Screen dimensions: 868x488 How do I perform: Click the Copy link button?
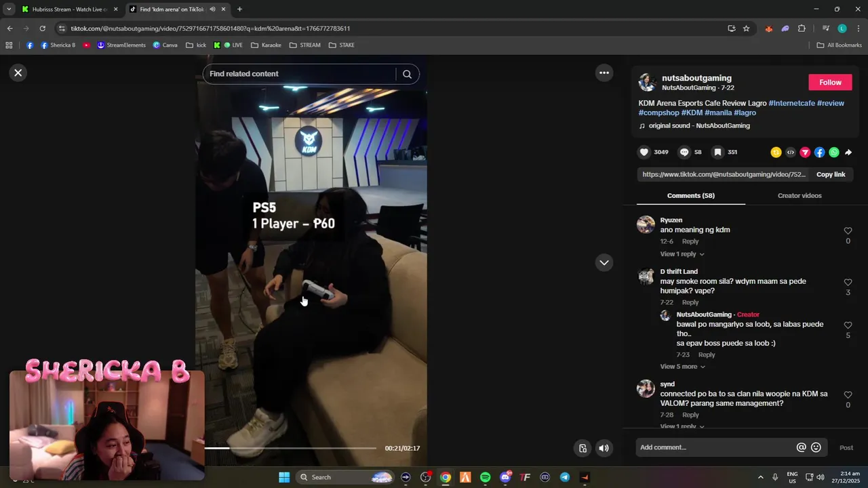pyautogui.click(x=831, y=174)
